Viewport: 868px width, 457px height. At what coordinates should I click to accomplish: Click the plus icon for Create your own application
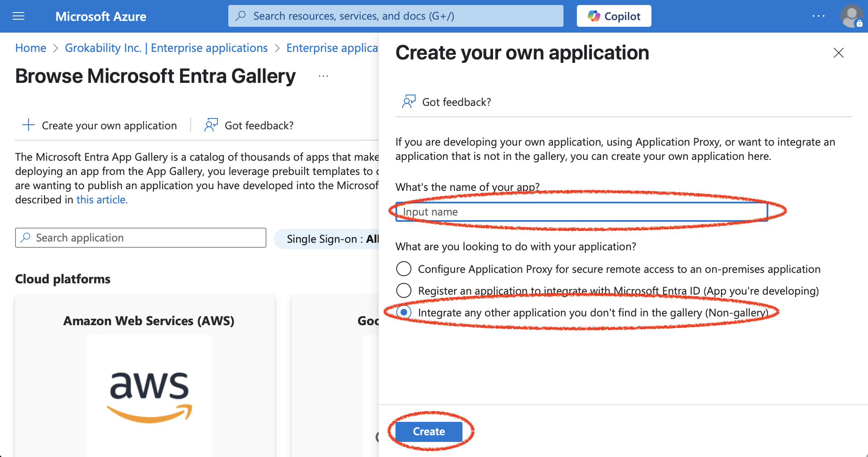pos(28,125)
